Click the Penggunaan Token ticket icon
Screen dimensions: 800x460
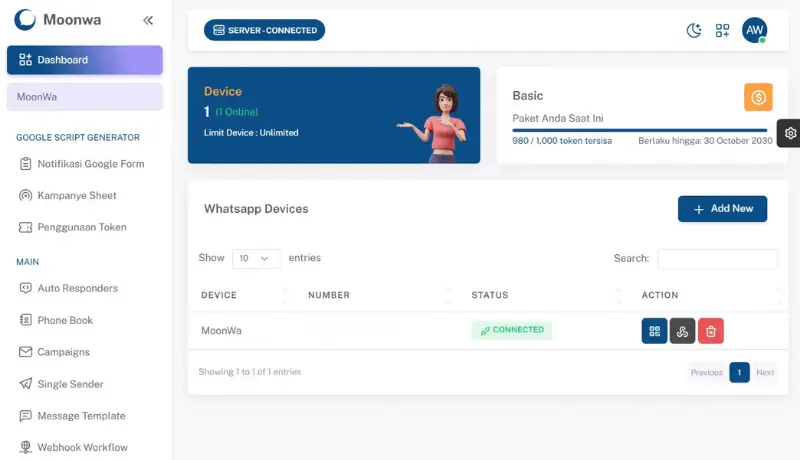pos(26,227)
